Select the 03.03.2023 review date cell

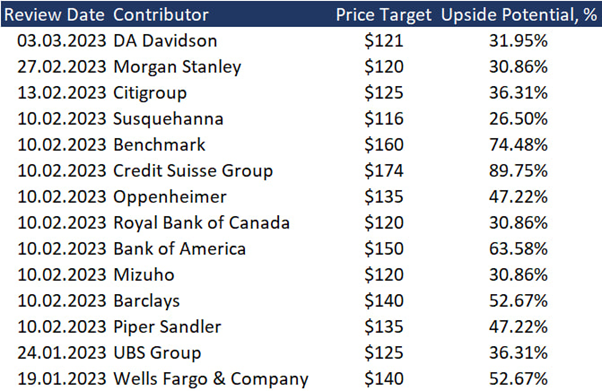coord(61,41)
